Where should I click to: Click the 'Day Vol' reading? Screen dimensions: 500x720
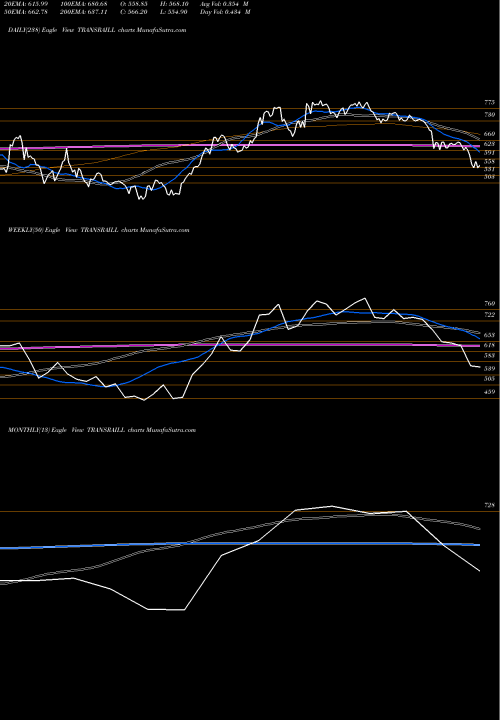point(225,12)
